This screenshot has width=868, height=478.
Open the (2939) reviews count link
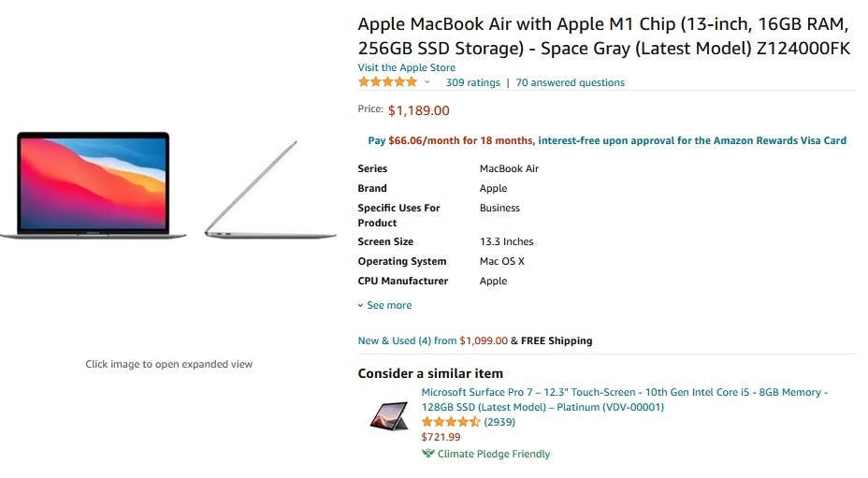point(499,422)
